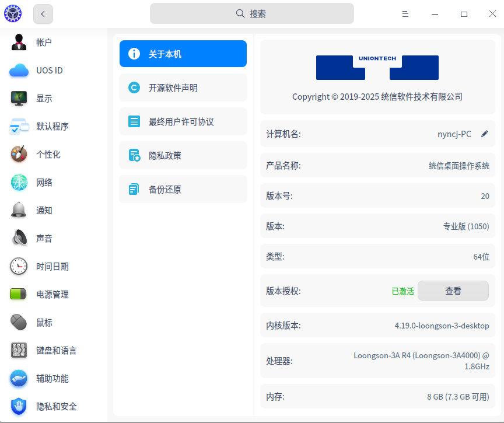Viewport: 504px width, 423px height.
Task: Open 键盘和语言 keyboard icon
Action: (19, 350)
